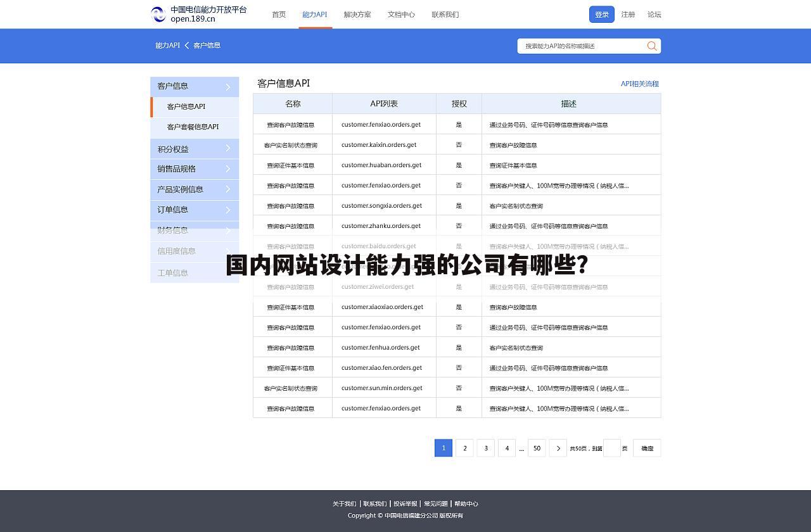
Task: Click the chevron beside 客户信息 sidebar entry
Action: click(x=229, y=87)
